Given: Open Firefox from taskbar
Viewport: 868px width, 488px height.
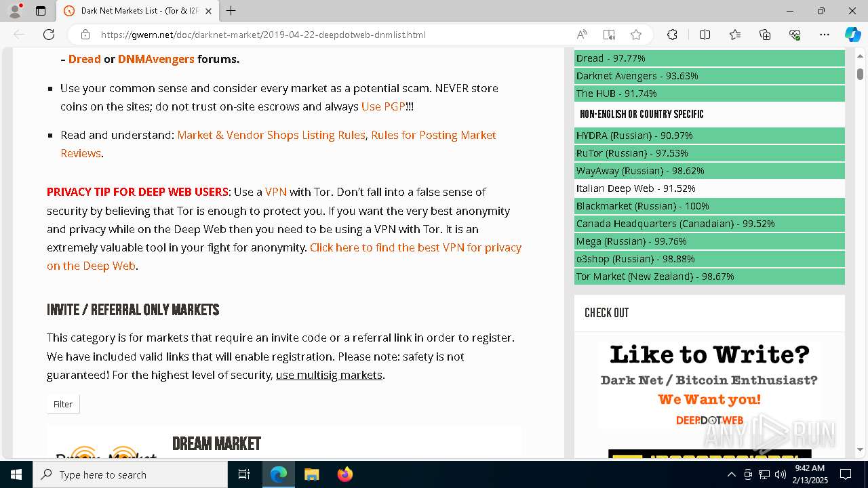Looking at the screenshot, I should (344, 474).
